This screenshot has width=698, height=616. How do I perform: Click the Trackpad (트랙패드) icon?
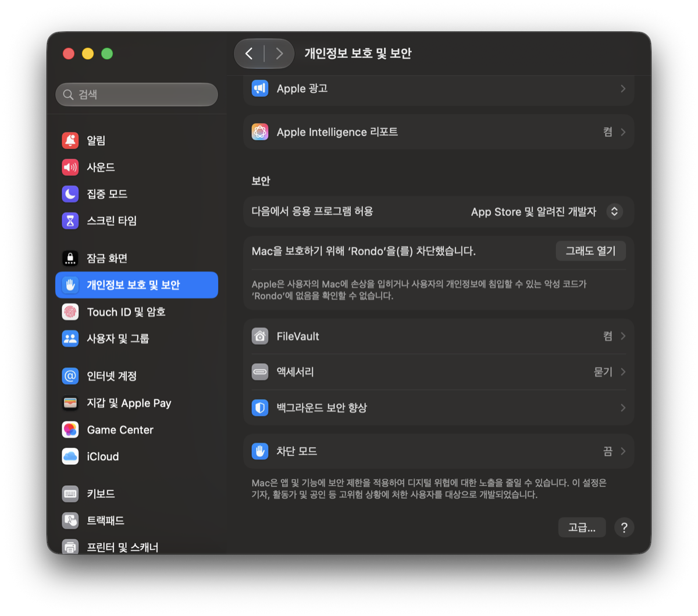[70, 520]
